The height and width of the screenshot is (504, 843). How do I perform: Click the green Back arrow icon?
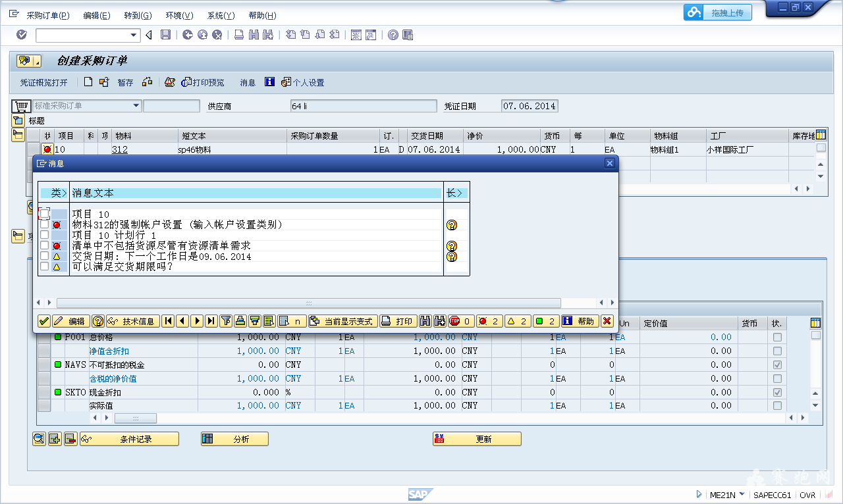[x=188, y=35]
